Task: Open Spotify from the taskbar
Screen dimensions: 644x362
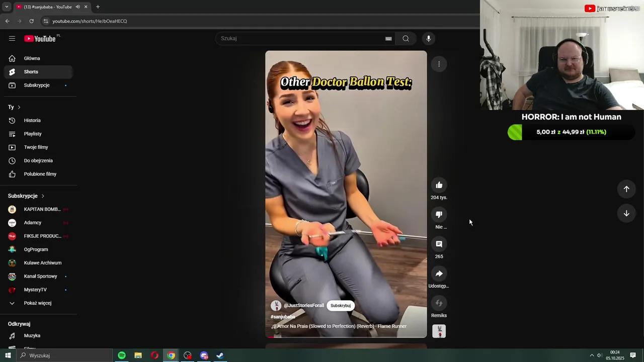Action: pyautogui.click(x=122, y=355)
